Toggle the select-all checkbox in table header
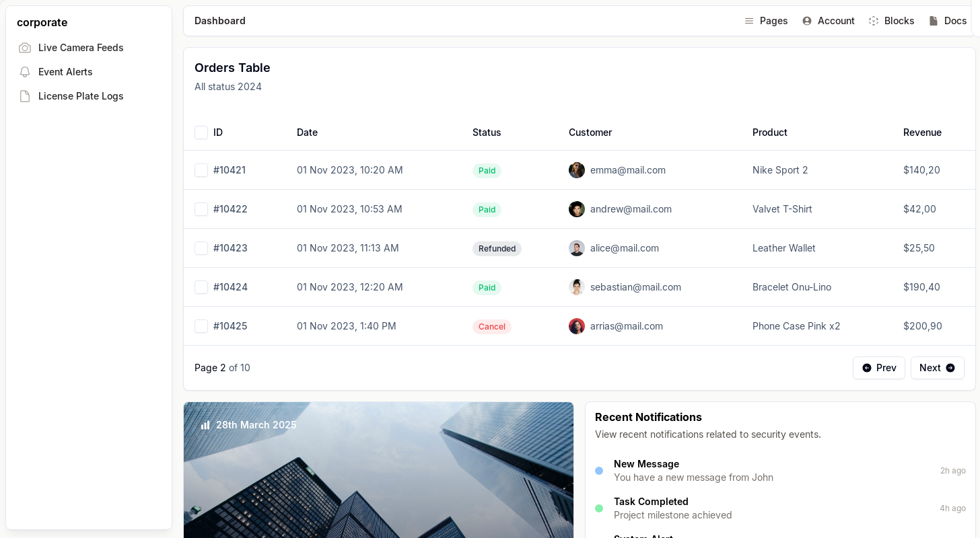The height and width of the screenshot is (538, 980). point(201,132)
